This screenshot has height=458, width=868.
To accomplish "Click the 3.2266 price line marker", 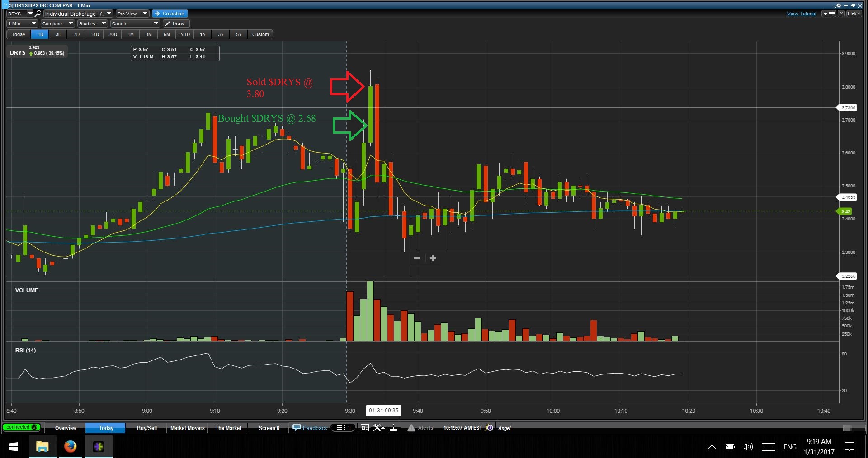I will pyautogui.click(x=847, y=276).
